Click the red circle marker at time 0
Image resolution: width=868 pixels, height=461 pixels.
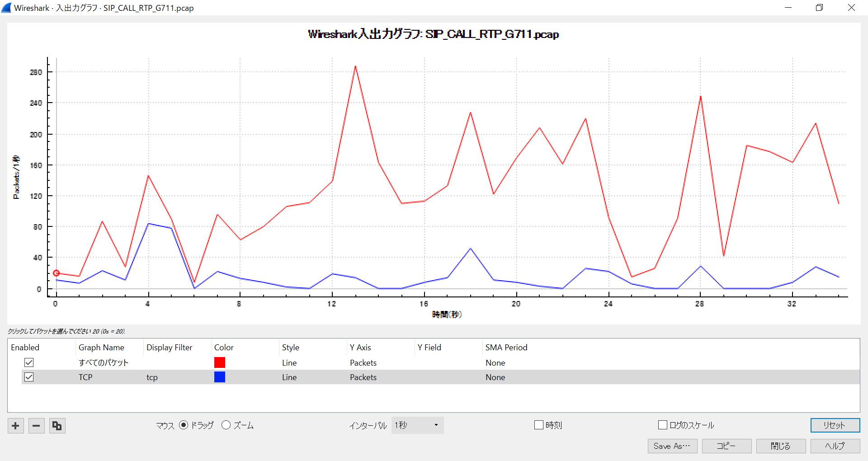click(x=56, y=273)
